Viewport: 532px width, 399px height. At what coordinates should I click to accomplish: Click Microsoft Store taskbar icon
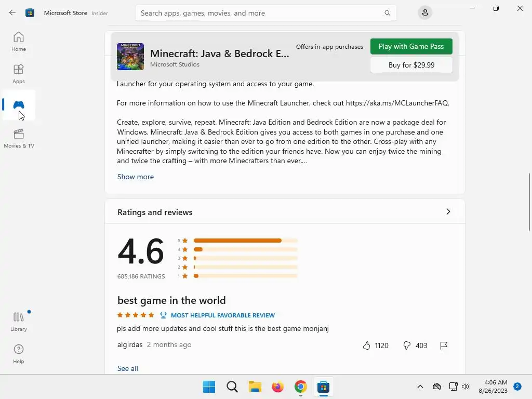tap(323, 387)
